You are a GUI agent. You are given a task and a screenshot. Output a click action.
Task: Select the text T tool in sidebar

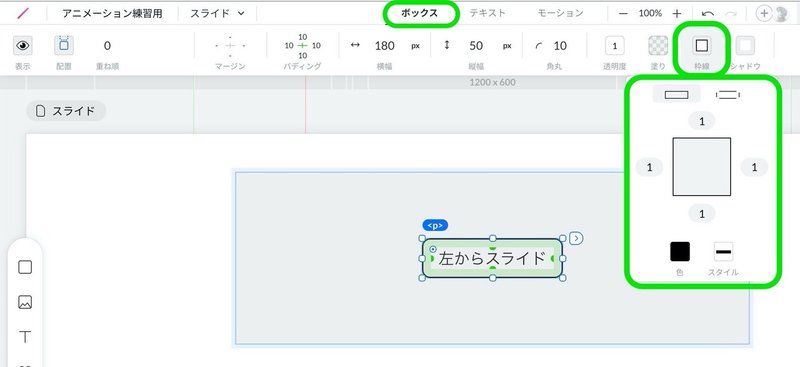[25, 337]
